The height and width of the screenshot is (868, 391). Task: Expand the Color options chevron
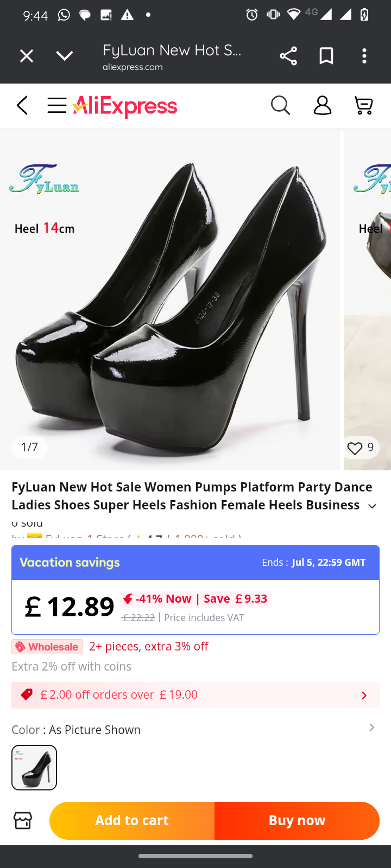click(371, 727)
